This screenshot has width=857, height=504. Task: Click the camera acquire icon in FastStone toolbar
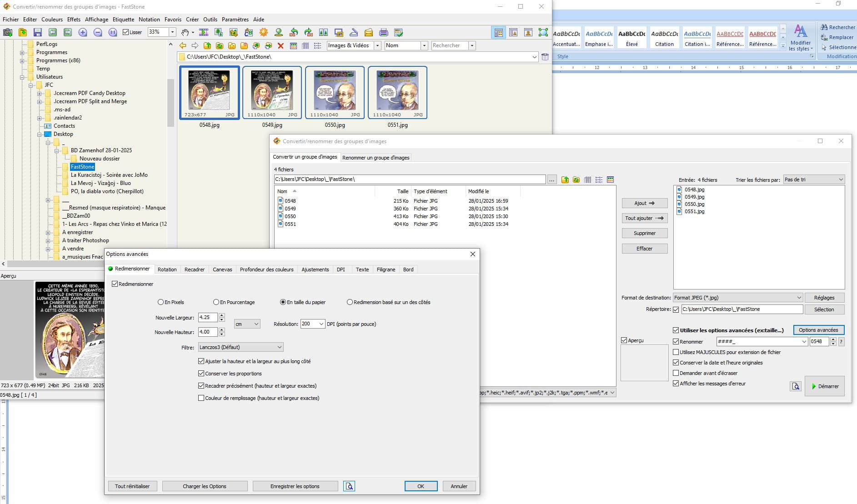pos(8,32)
